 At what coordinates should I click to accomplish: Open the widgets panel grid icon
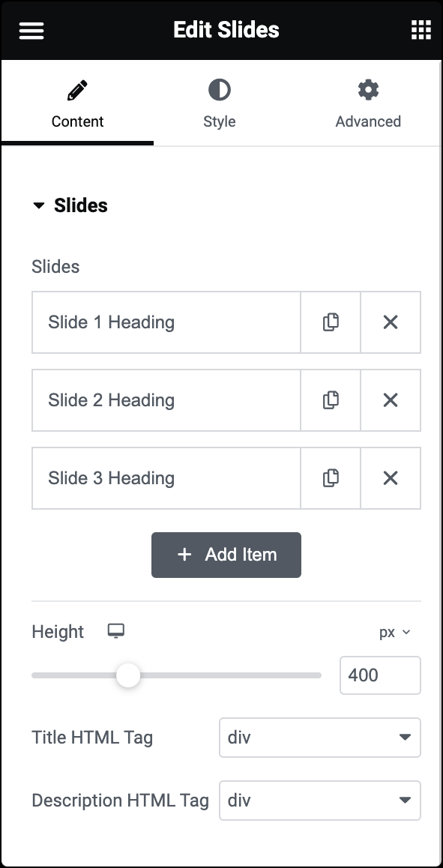[x=421, y=30]
